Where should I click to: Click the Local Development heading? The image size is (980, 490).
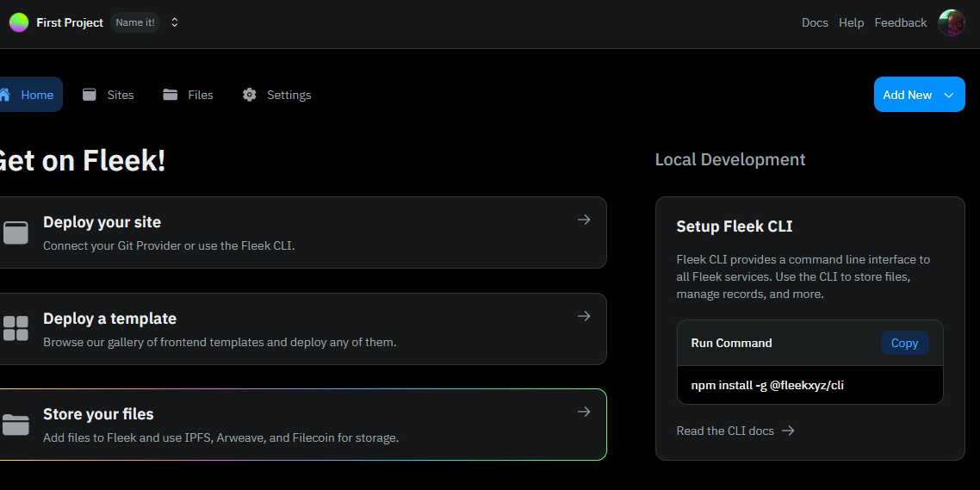(x=730, y=159)
